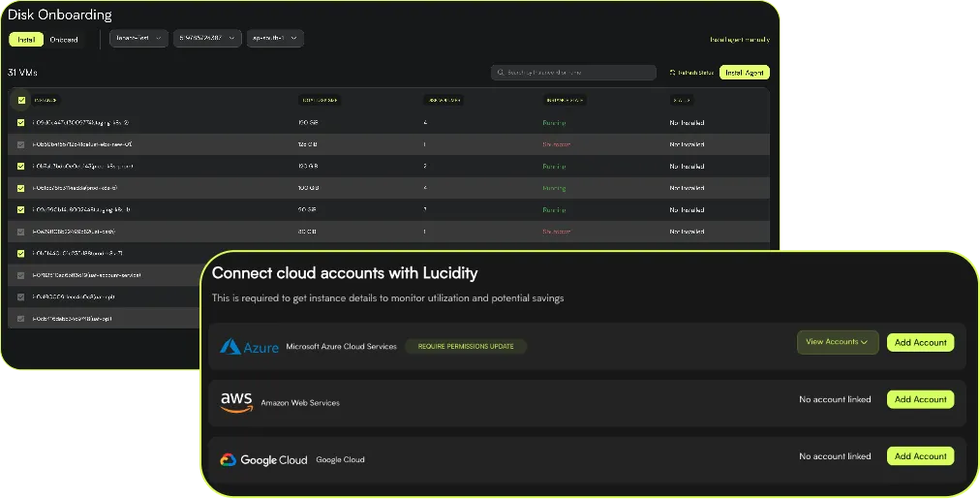Click the Install agent manually link
The image size is (980, 499).
(x=740, y=40)
